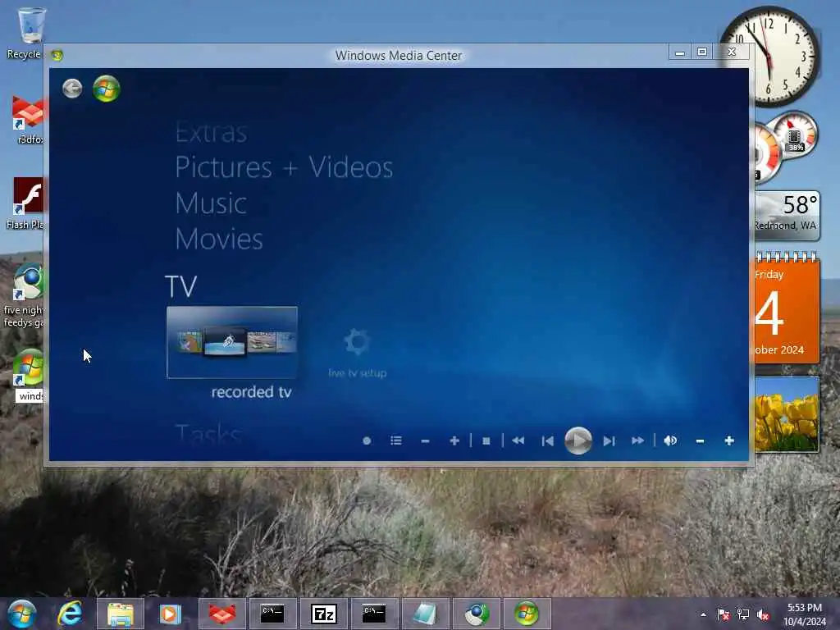The width and height of the screenshot is (840, 630).
Task: Select Pictures + Videos menu item
Action: [x=284, y=167]
